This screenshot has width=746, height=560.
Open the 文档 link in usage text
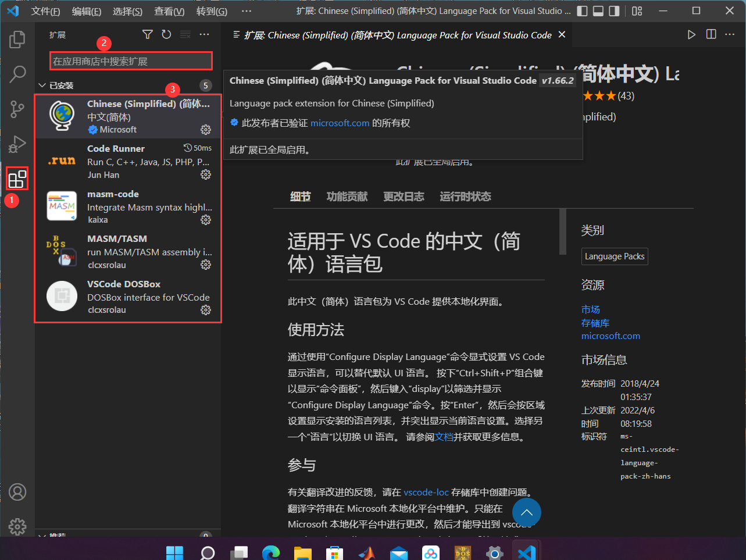(444, 437)
